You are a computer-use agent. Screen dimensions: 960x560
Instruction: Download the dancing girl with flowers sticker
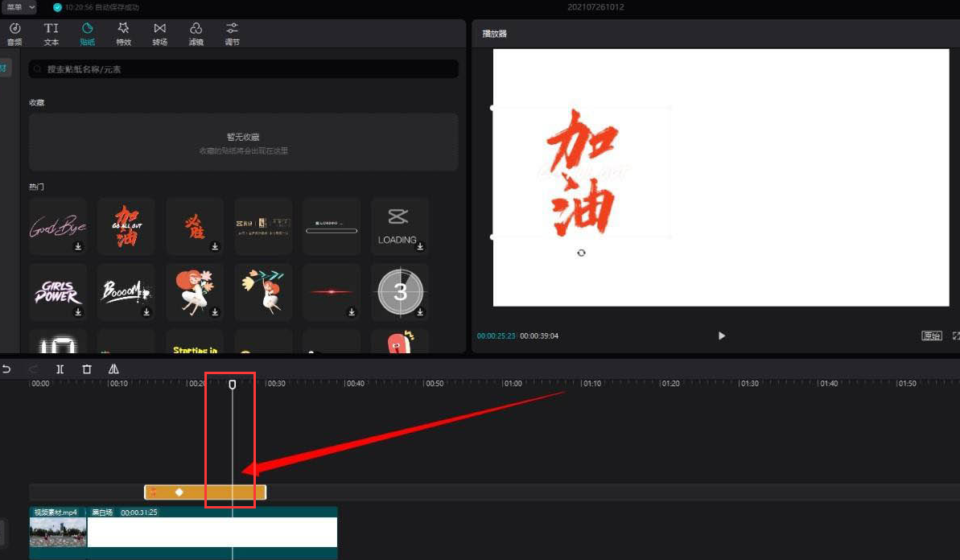pos(215,312)
